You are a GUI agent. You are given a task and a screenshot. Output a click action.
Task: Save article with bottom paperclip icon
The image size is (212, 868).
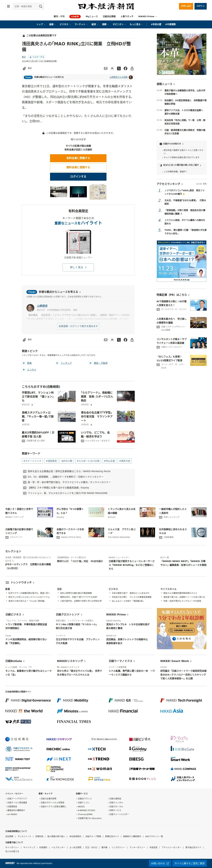pos(24,340)
